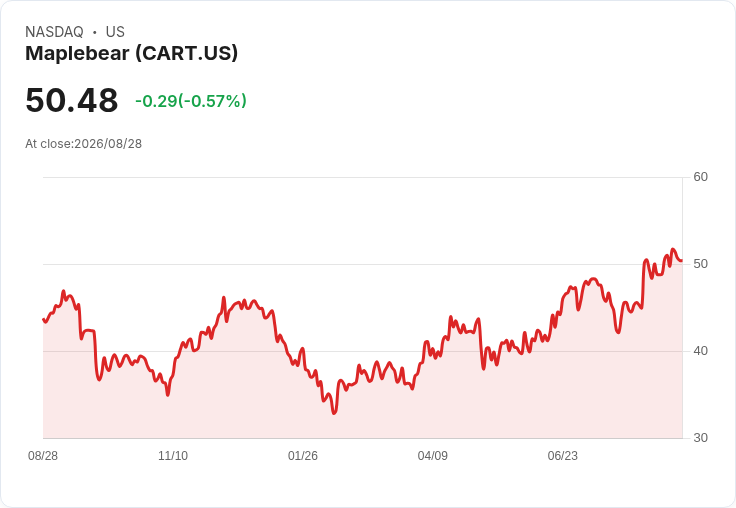Screen dimensions: 736x508
Task: Click the dip bottom before 11/10 on chart
Action: tap(168, 395)
